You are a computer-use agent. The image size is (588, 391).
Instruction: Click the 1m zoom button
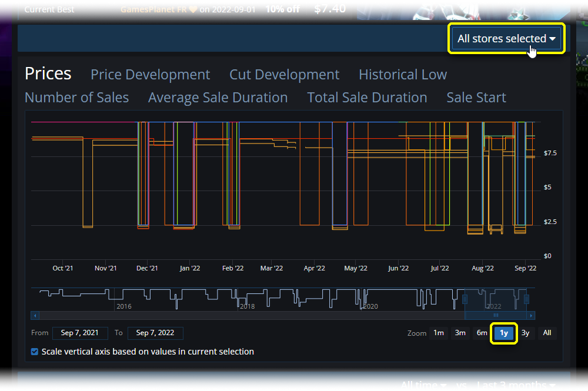coord(439,333)
